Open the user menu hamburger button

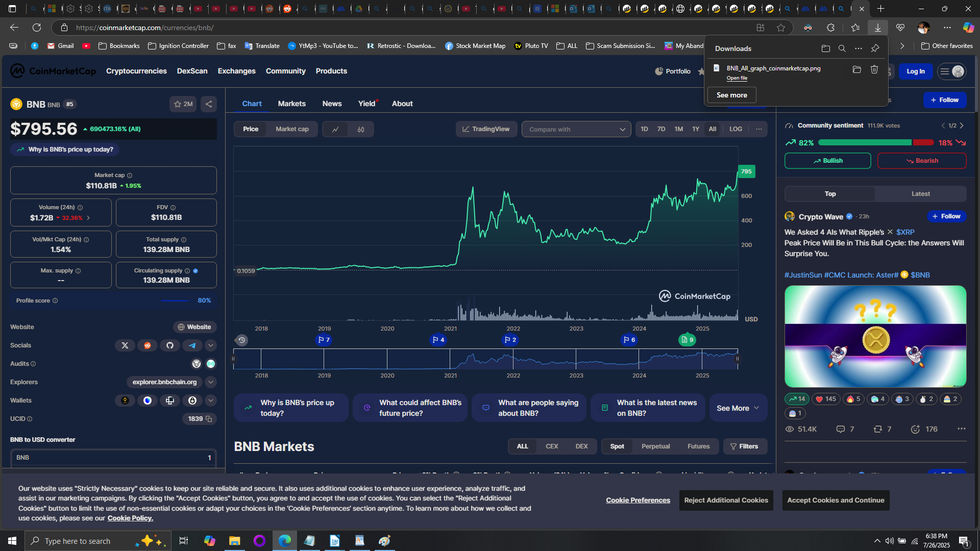(x=952, y=71)
